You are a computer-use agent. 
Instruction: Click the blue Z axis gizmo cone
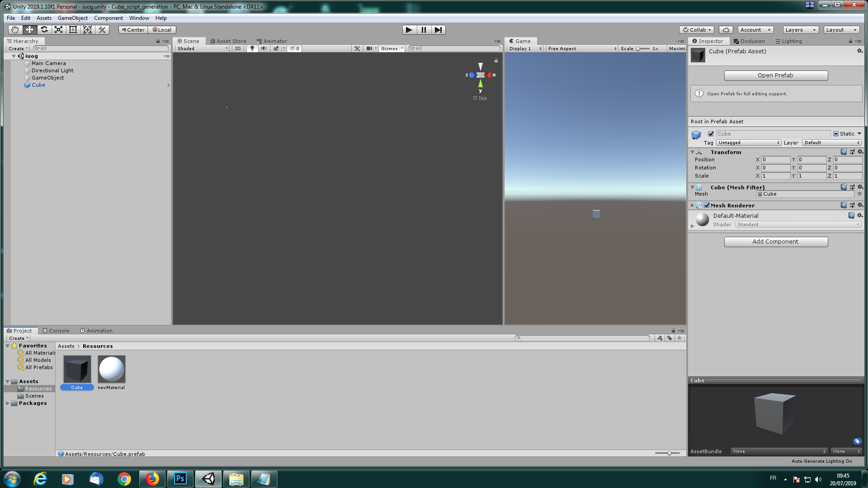[x=472, y=75]
